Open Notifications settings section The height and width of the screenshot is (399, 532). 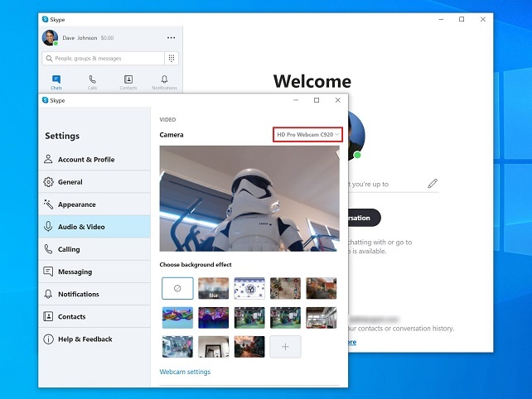94,294
